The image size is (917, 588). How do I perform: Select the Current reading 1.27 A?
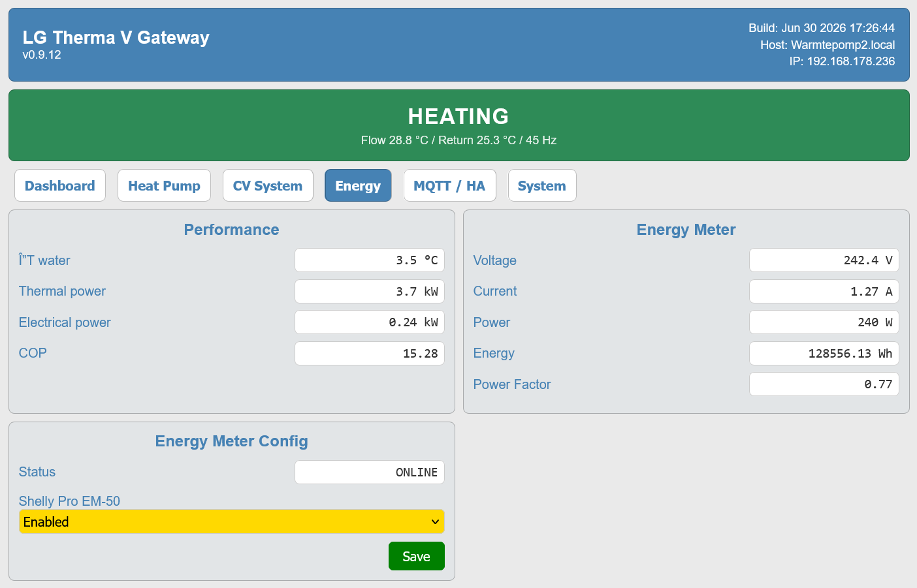coord(824,291)
